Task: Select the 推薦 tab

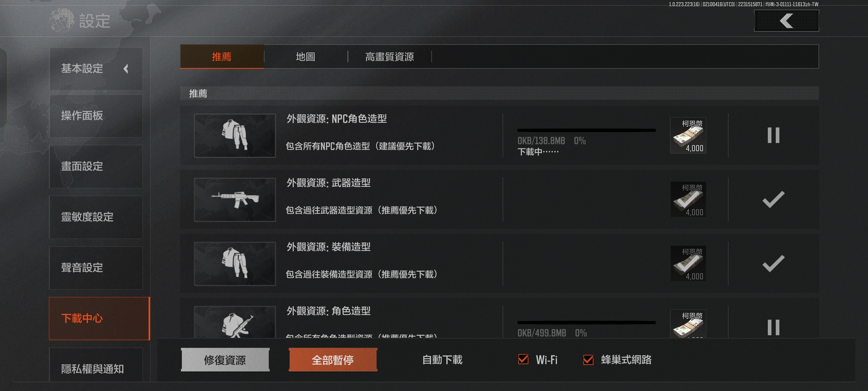Action: 222,57
